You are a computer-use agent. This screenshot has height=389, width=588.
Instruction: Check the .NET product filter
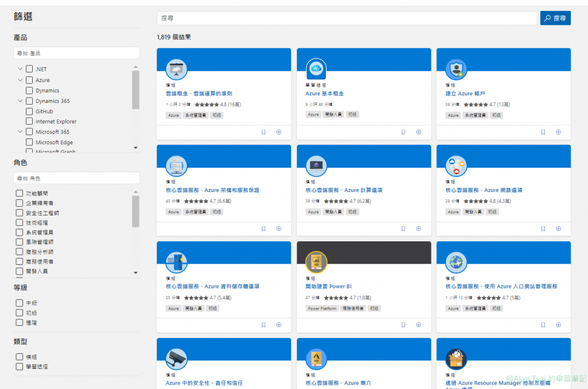pyautogui.click(x=29, y=68)
